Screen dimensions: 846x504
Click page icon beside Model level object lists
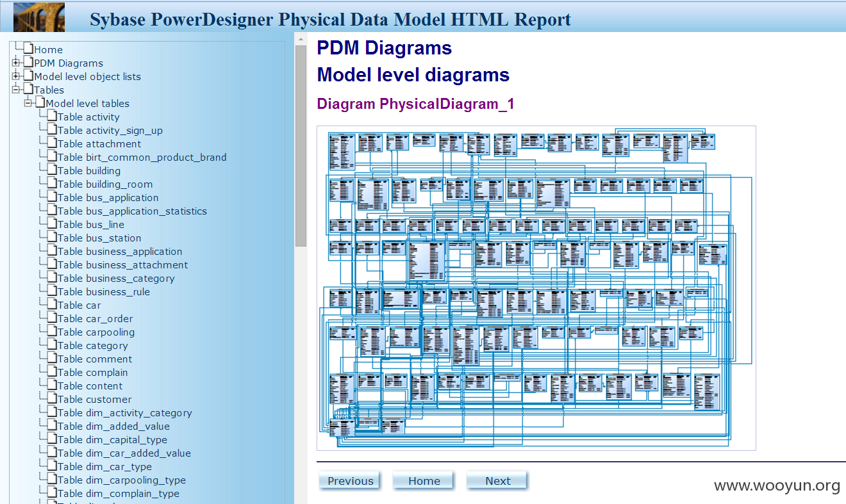click(28, 76)
